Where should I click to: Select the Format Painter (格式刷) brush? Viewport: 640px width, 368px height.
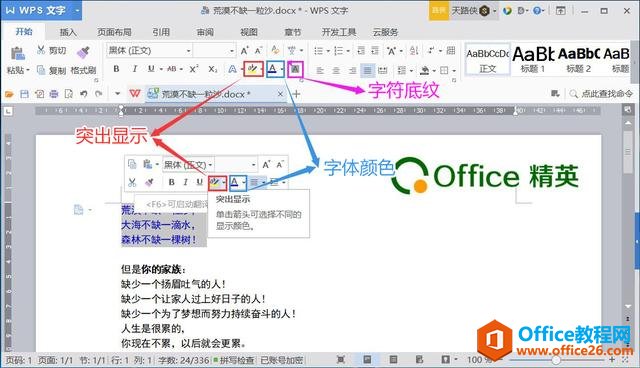83,52
